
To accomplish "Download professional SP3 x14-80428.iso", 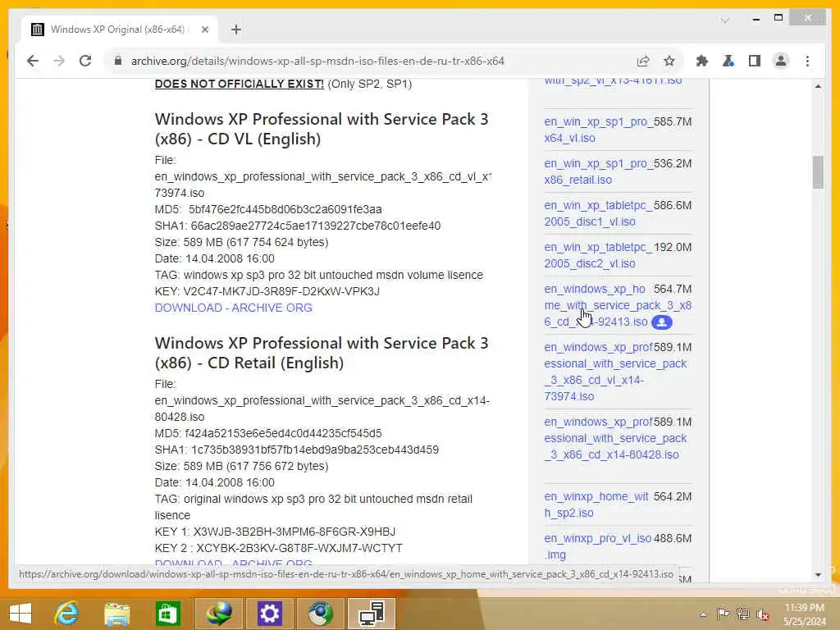I will click(x=615, y=438).
